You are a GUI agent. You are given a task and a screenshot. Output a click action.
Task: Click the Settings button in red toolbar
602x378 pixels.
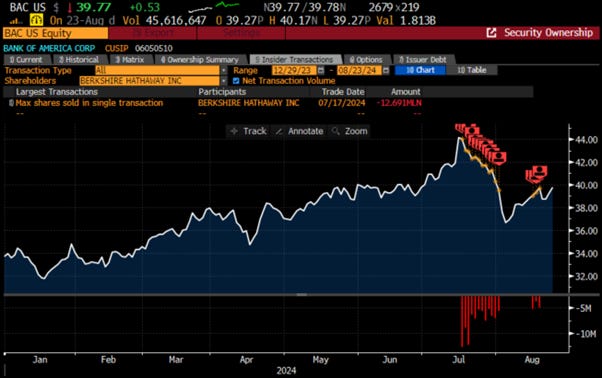click(241, 33)
